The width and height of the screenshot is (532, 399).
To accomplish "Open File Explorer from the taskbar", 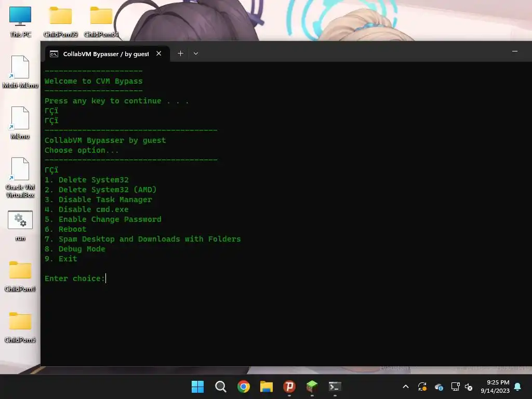I will (267, 387).
